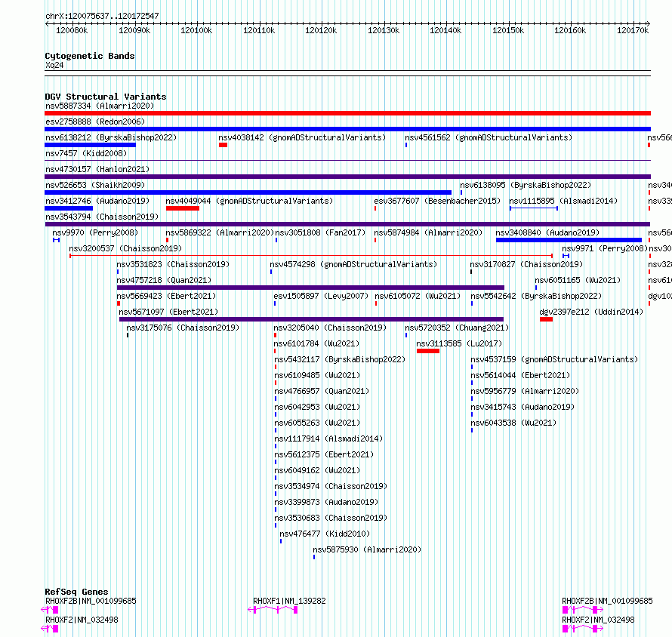Image resolution: width=672 pixels, height=637 pixels.
Task: Click the red glyph under nsv4038142
Action: (x=223, y=145)
